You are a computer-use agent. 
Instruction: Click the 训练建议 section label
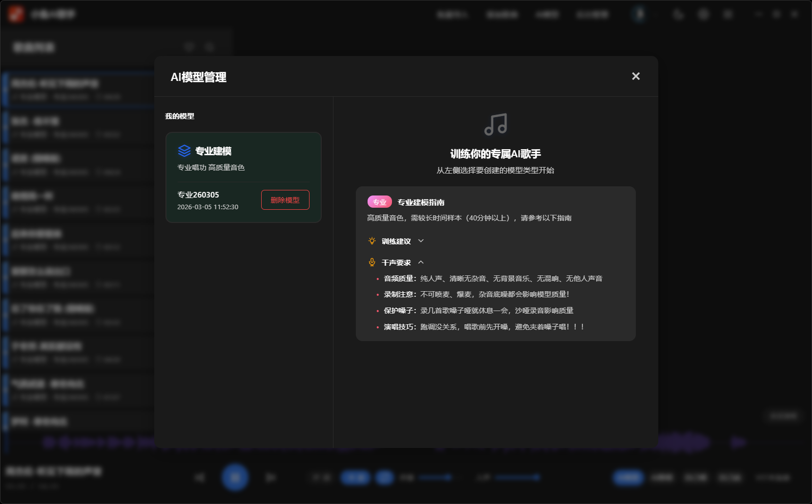(x=396, y=241)
